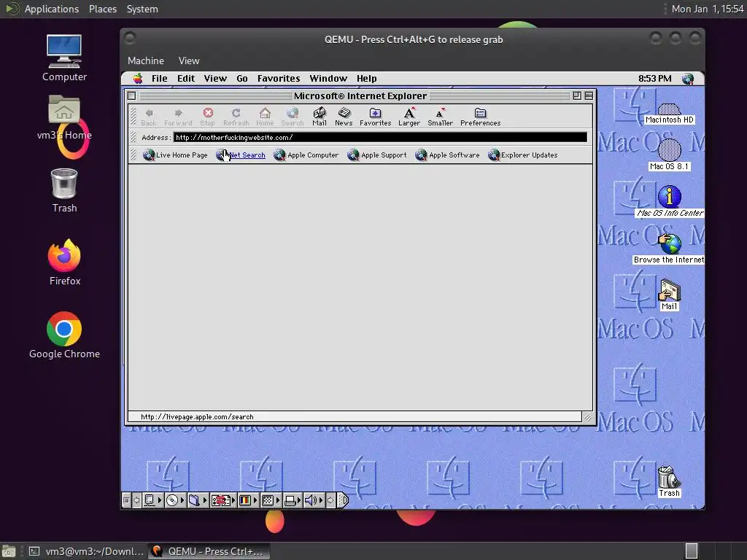Open the File Sharing folder control strip module
The height and width of the screenshot is (560, 747).
point(197,500)
